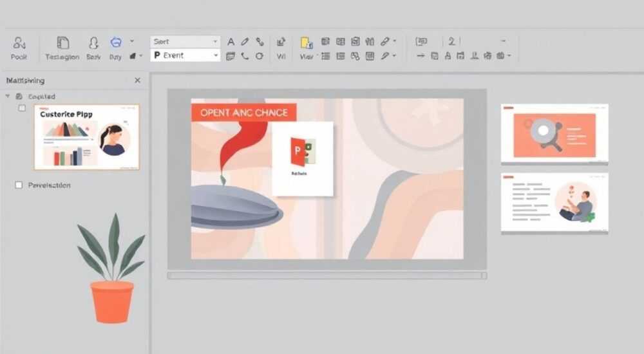Image resolution: width=644 pixels, height=354 pixels.
Task: Tick the checkbox beside the Custerite Pipp thumbnail
Action: click(22, 108)
